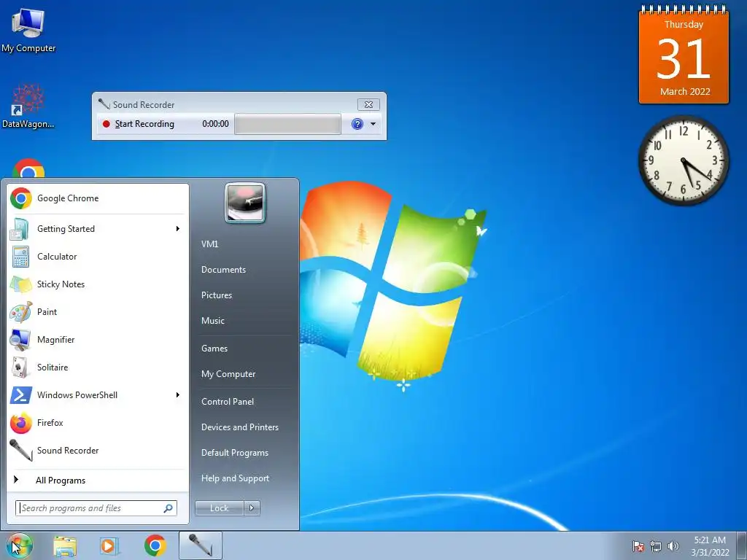Open the Action Center flag tray icon
Image resolution: width=747 pixels, height=560 pixels.
point(638,546)
